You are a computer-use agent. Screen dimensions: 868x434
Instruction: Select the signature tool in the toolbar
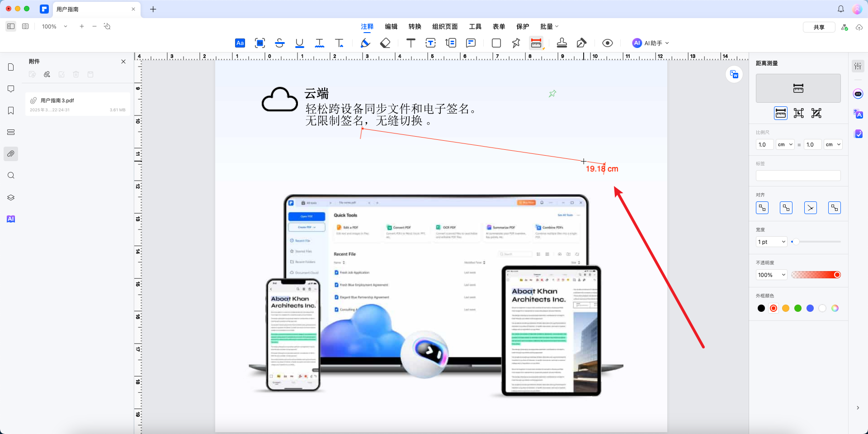point(581,43)
